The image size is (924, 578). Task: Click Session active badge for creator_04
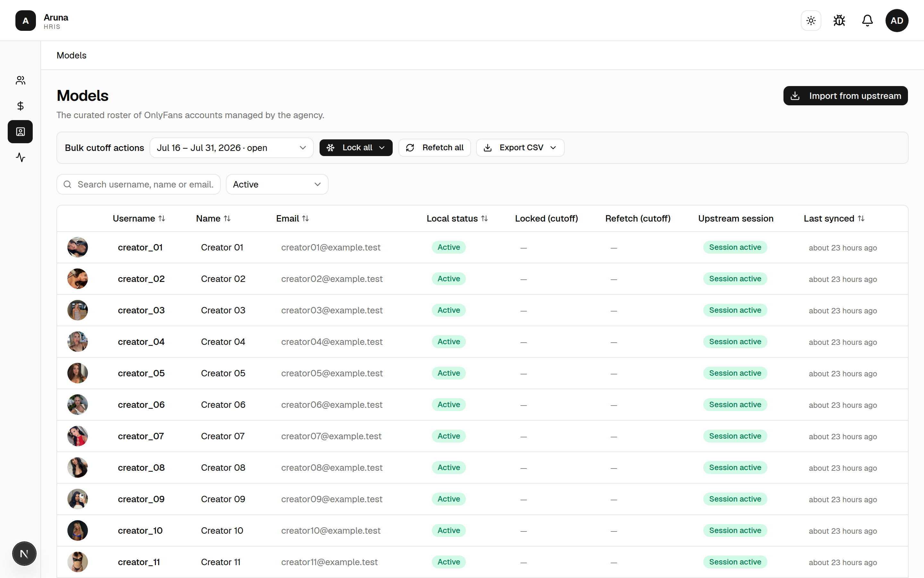pyautogui.click(x=735, y=342)
